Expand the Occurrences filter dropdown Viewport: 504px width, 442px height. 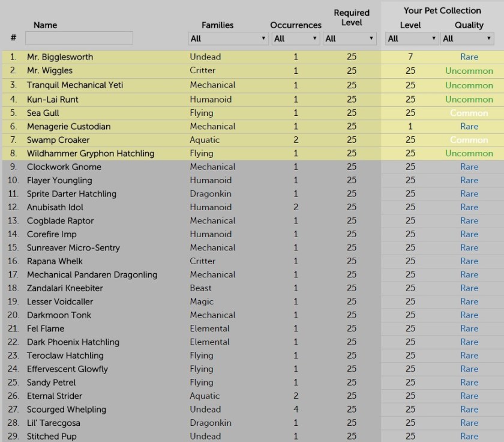pyautogui.click(x=295, y=38)
